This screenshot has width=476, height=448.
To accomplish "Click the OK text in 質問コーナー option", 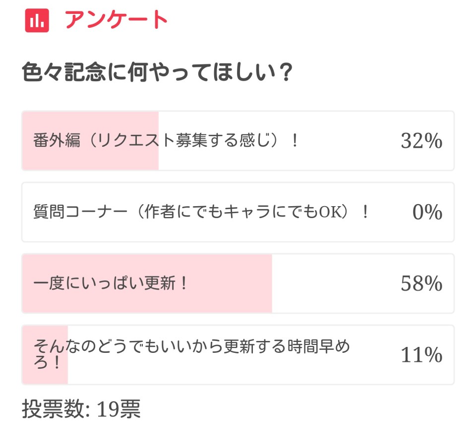I will (327, 213).
